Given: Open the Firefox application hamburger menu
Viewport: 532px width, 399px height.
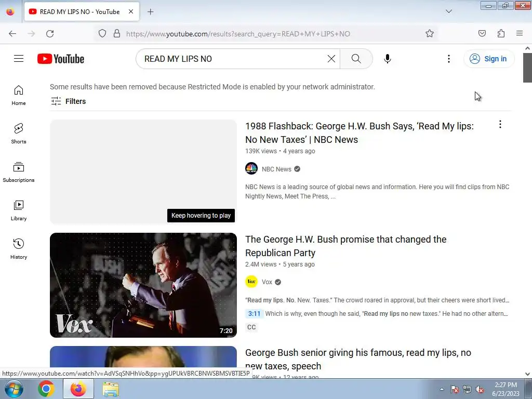Looking at the screenshot, I should click(x=520, y=33).
